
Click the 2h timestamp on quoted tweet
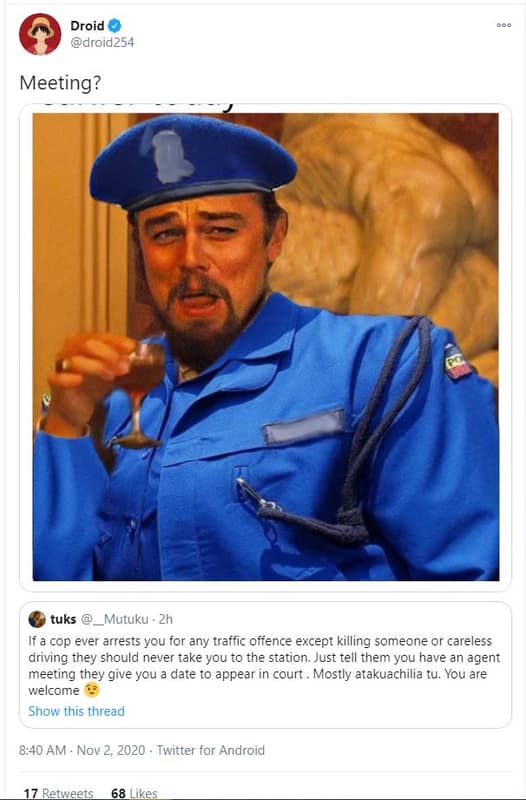click(x=166, y=619)
